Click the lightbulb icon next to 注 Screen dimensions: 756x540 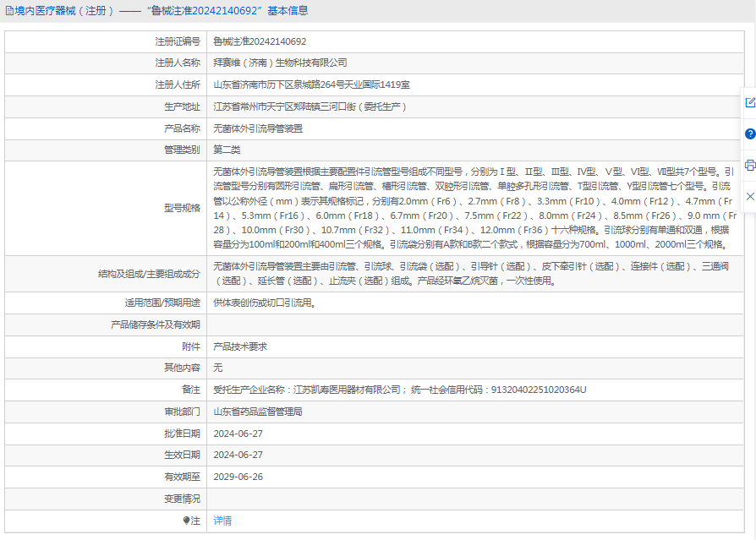[186, 521]
